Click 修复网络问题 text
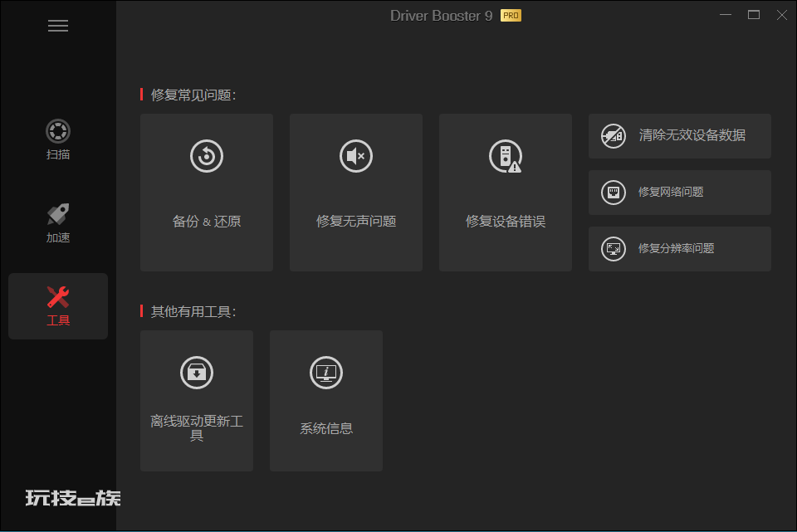Screen dimensions: 797x532 [x=671, y=192]
